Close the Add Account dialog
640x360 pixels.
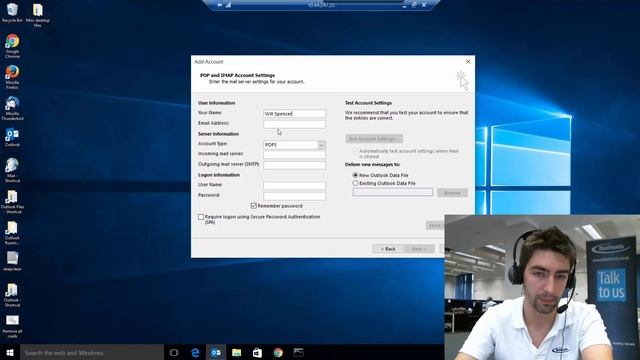tap(468, 62)
